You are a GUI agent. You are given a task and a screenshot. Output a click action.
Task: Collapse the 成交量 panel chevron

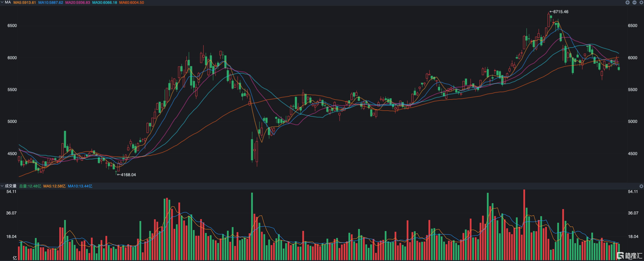(x=2, y=186)
